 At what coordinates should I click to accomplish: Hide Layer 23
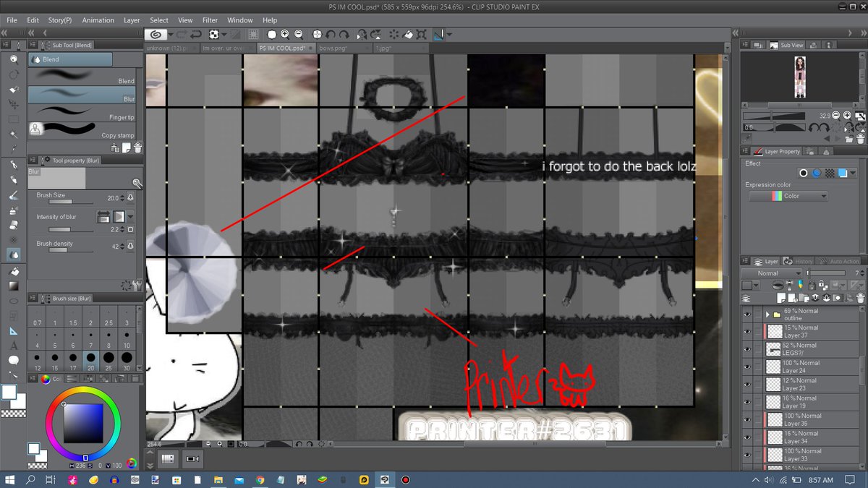pos(747,385)
